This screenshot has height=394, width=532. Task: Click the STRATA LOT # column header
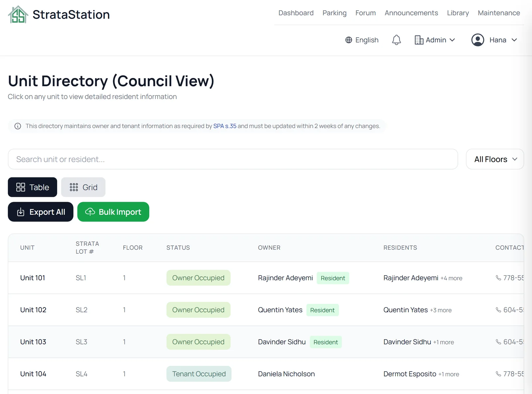click(x=87, y=248)
